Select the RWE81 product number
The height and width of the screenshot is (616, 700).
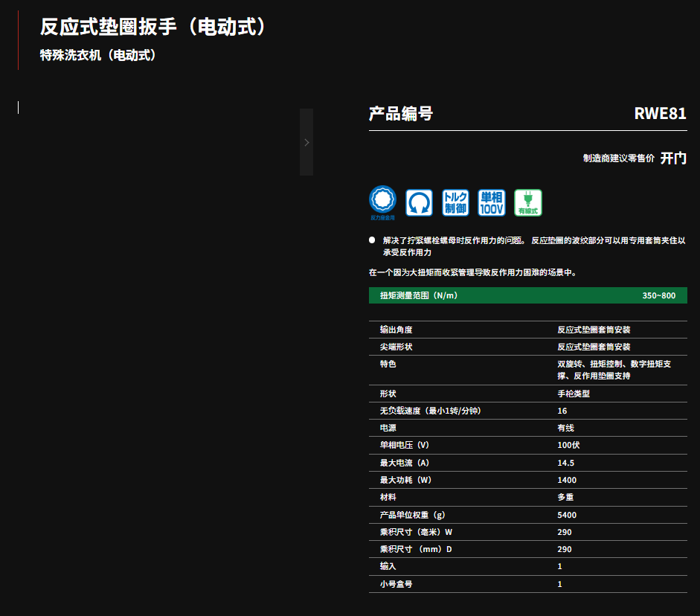tap(660, 114)
